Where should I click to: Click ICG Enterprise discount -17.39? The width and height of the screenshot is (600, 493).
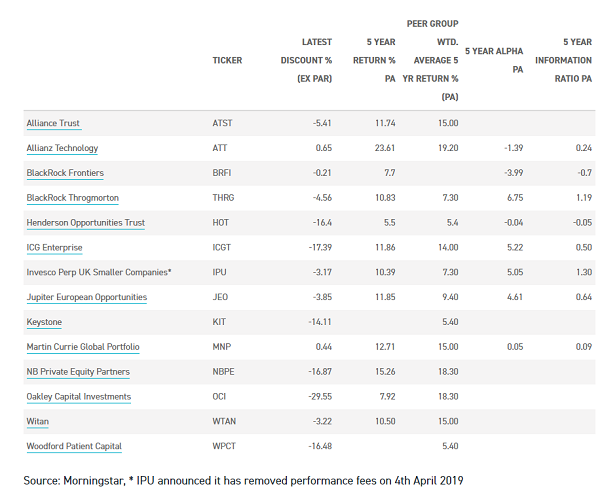click(x=320, y=248)
